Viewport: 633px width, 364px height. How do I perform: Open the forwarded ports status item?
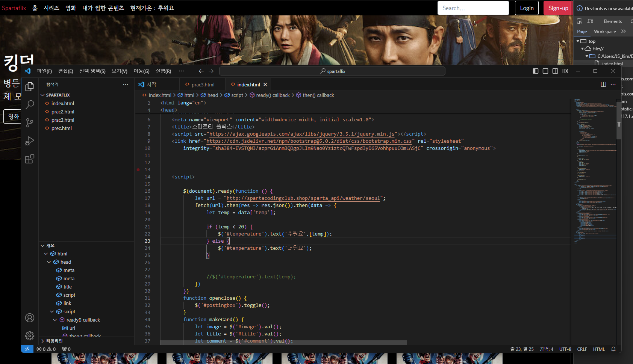click(67, 349)
